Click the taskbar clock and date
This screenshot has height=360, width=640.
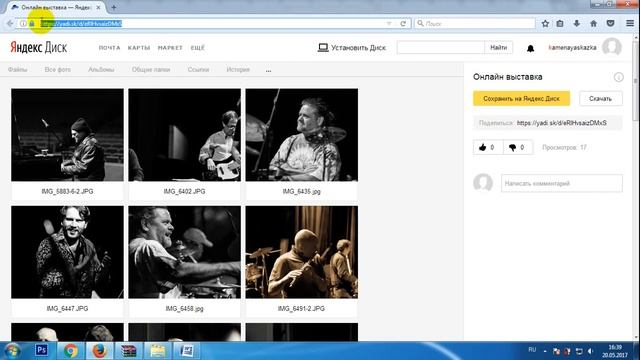615,351
